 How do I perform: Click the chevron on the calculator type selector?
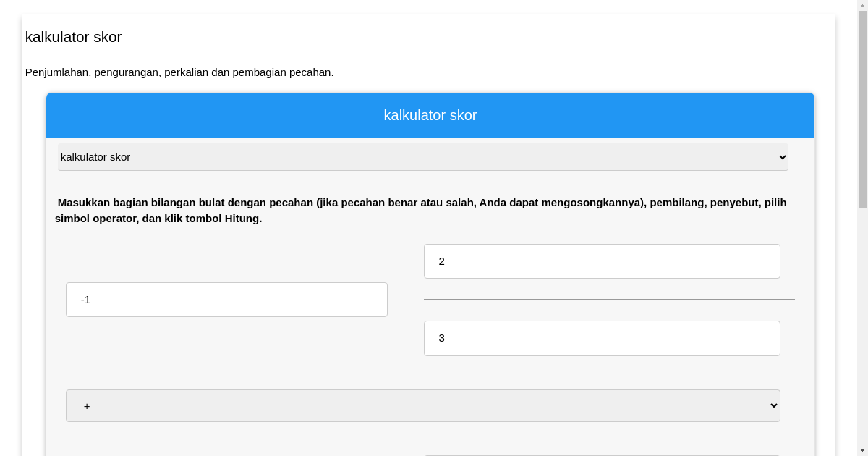point(781,157)
